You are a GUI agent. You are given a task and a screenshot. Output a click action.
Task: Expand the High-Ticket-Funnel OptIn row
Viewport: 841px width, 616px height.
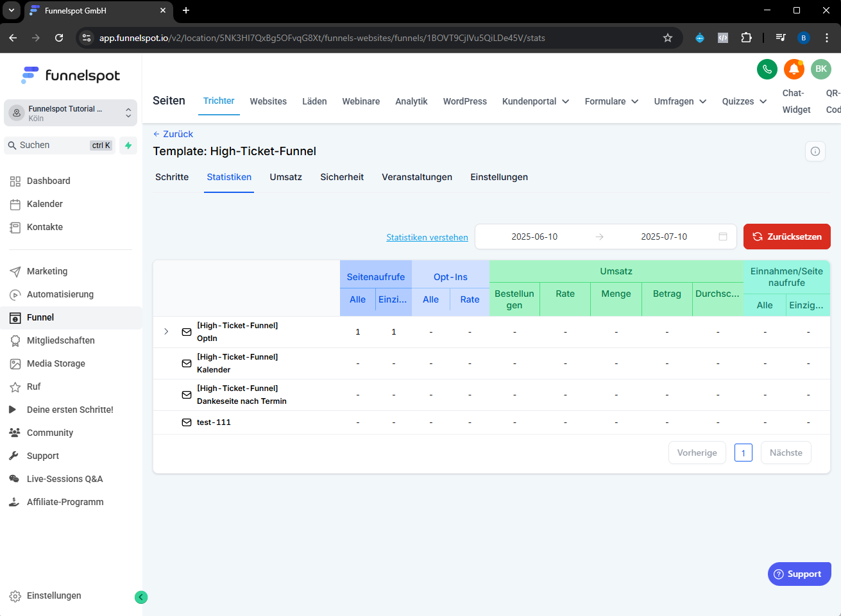[166, 331]
